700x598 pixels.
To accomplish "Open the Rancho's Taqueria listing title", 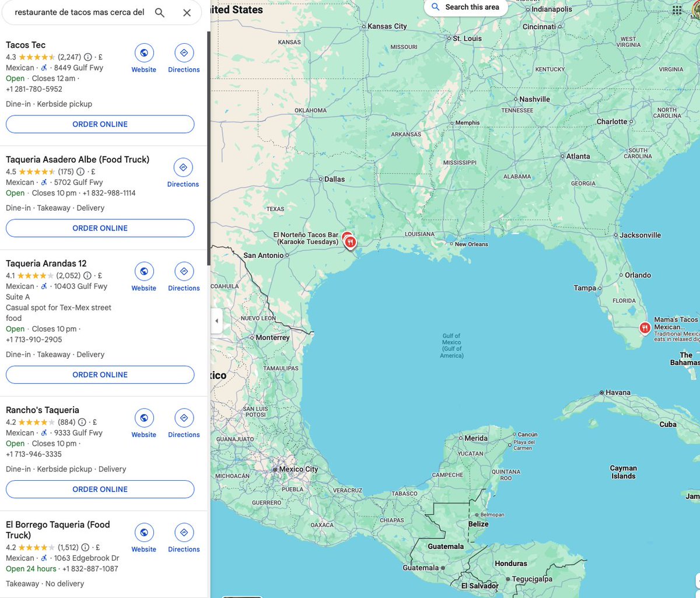I will (x=43, y=410).
